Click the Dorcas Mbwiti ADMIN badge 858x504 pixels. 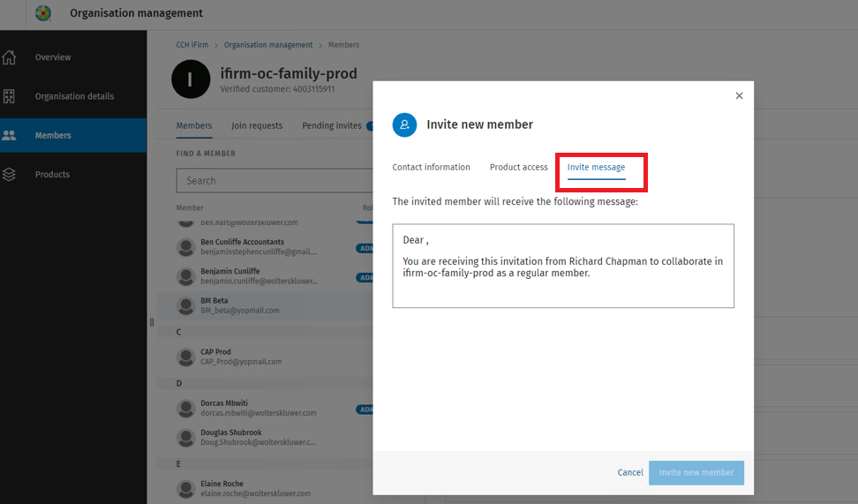click(365, 410)
